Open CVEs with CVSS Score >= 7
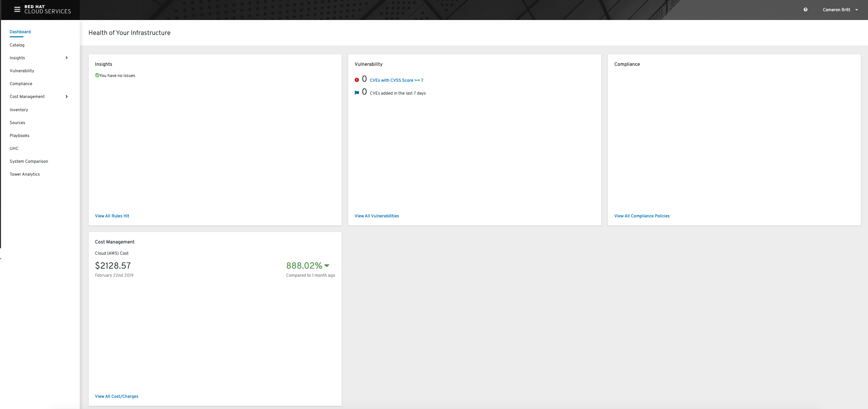 396,80
